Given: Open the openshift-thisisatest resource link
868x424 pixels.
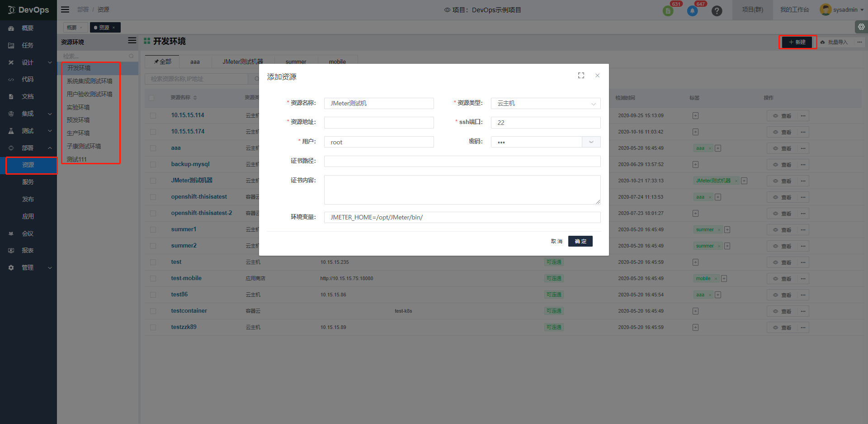Looking at the screenshot, I should click(x=199, y=197).
